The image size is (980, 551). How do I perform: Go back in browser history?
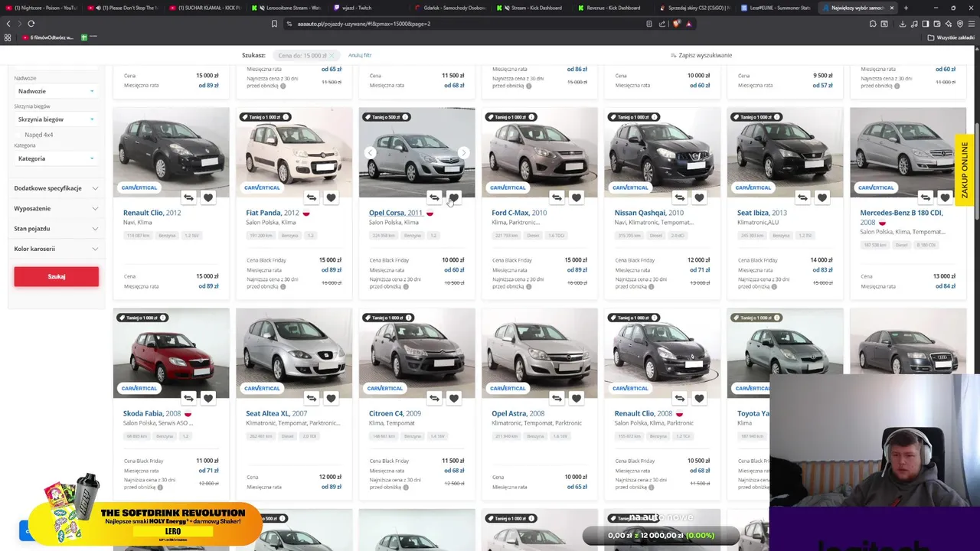pos(8,24)
